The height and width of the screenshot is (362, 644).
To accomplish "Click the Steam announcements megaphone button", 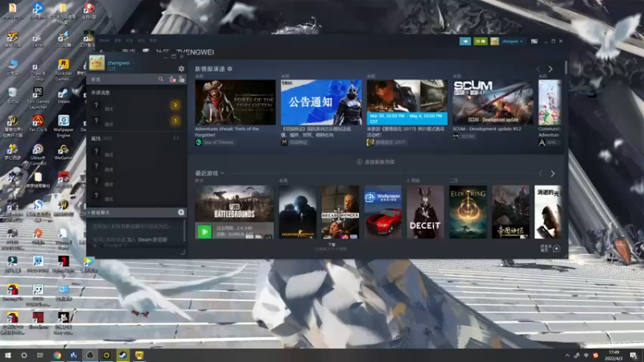I will point(465,41).
